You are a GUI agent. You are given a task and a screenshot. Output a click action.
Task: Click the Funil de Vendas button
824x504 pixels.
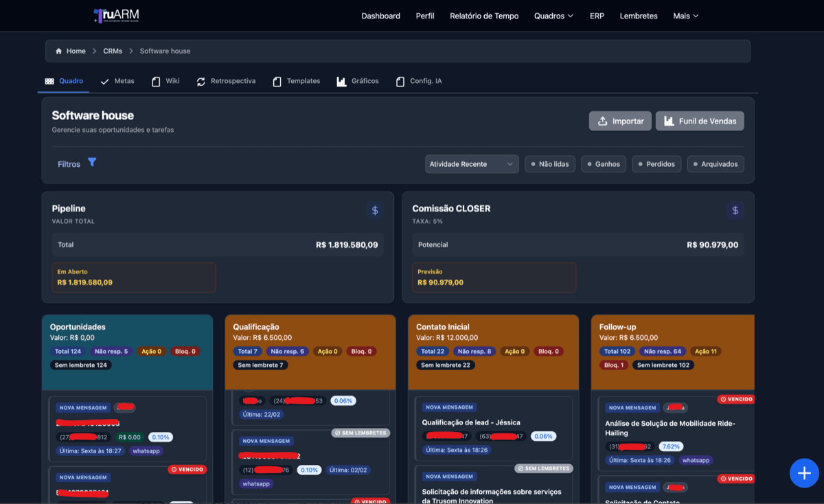coord(700,121)
